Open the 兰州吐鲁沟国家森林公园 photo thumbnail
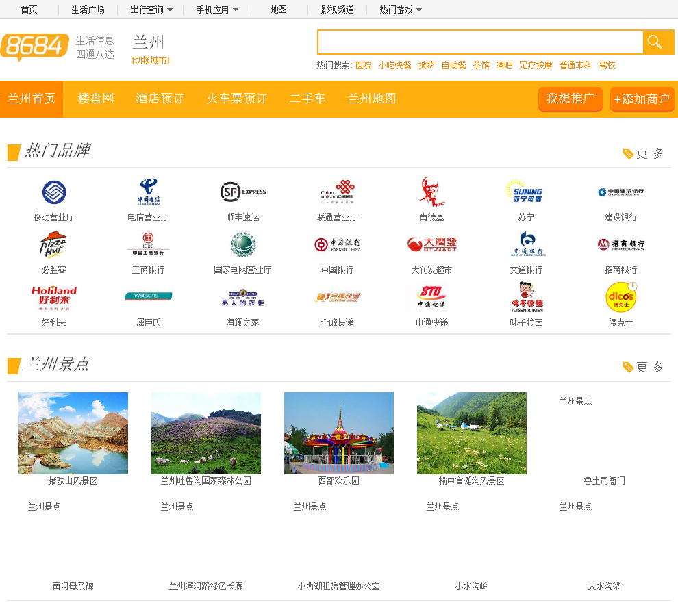 coord(206,433)
